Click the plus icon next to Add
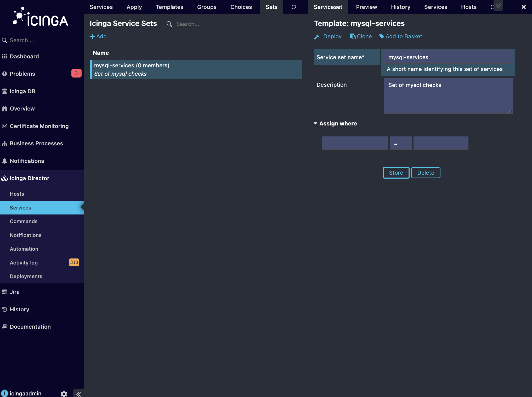The height and width of the screenshot is (397, 532). (x=92, y=36)
